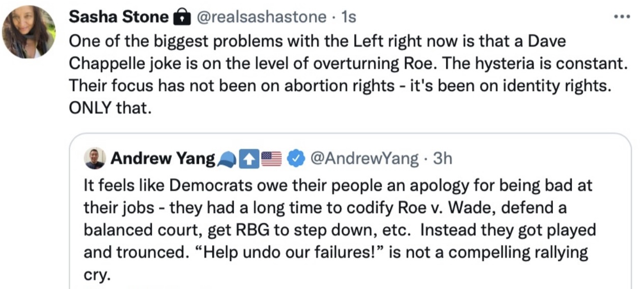Click the "ONLY that." line of the tweet

point(110,109)
